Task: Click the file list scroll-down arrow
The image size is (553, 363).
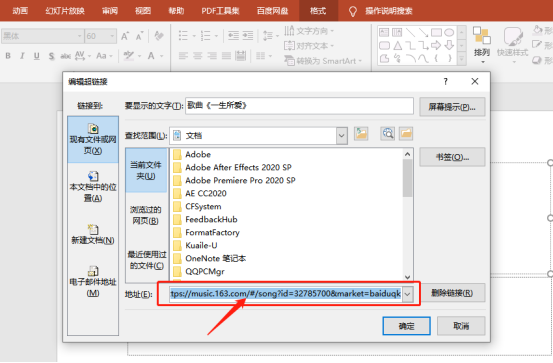Action: pos(407,277)
